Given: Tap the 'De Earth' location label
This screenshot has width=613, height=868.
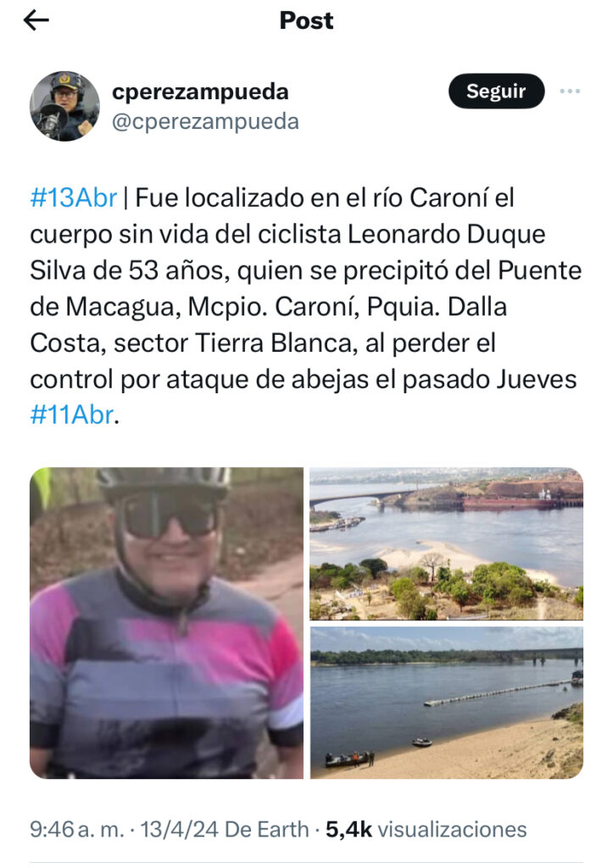Looking at the screenshot, I should (x=267, y=829).
